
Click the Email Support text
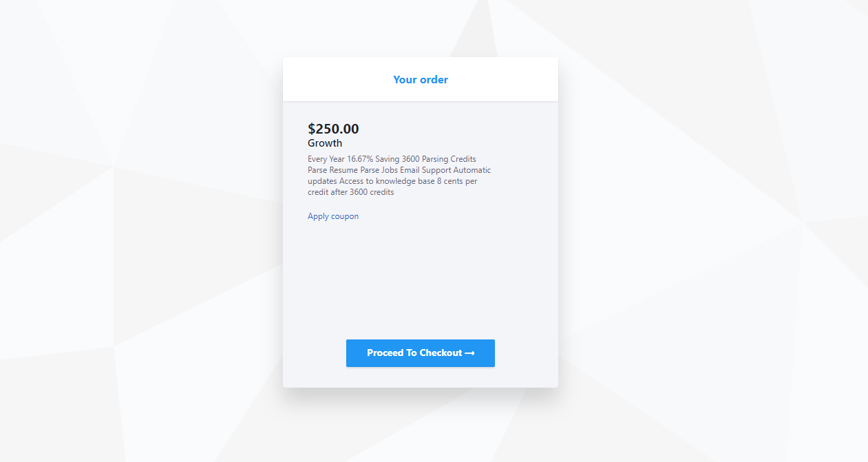(x=425, y=170)
